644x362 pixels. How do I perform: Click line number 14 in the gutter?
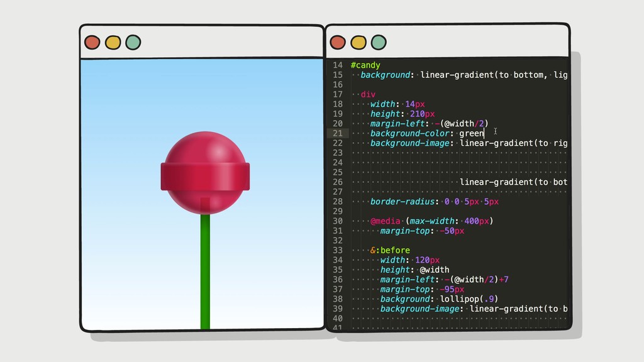338,65
